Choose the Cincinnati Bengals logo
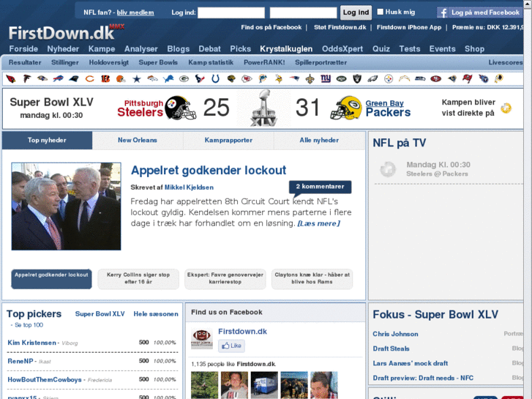Screen dimensions: 532x399 [x=105, y=79]
